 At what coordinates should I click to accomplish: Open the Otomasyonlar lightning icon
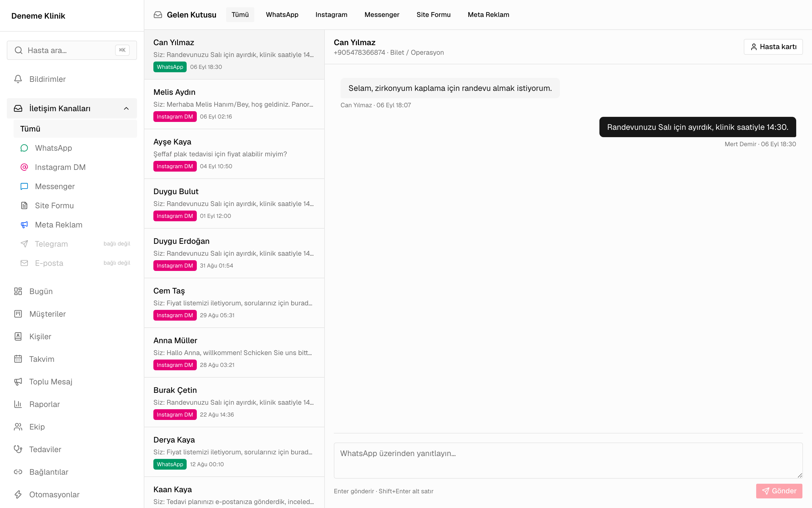[x=18, y=494]
